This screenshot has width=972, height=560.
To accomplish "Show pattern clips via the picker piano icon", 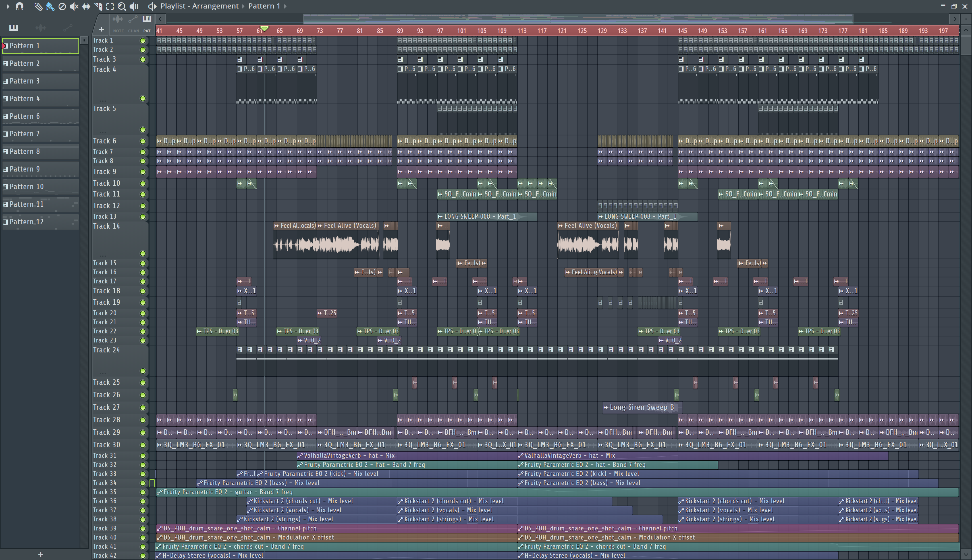I will click(13, 27).
